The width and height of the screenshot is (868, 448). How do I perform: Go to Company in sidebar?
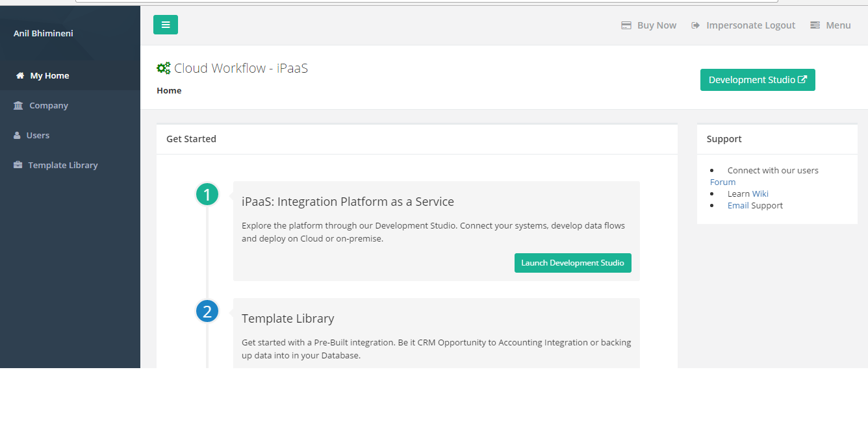point(49,106)
